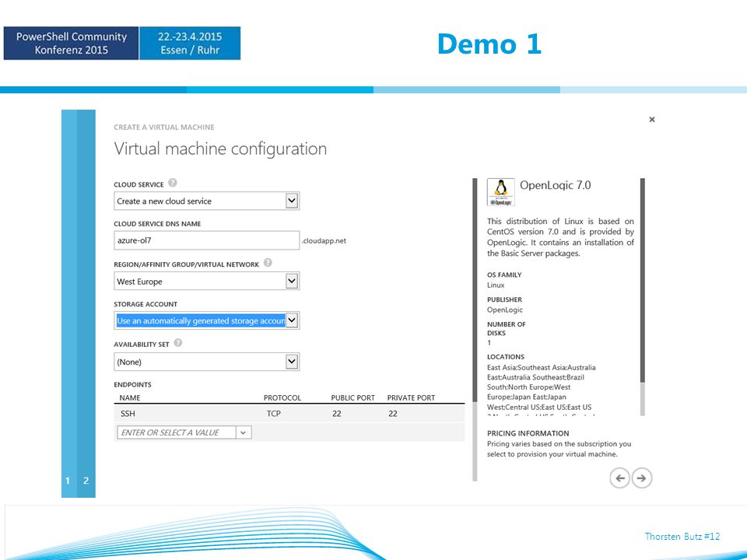The height and width of the screenshot is (560, 747).
Task: Click the 'CREATE A VIRTUAL MACHINE' label
Action: (164, 127)
